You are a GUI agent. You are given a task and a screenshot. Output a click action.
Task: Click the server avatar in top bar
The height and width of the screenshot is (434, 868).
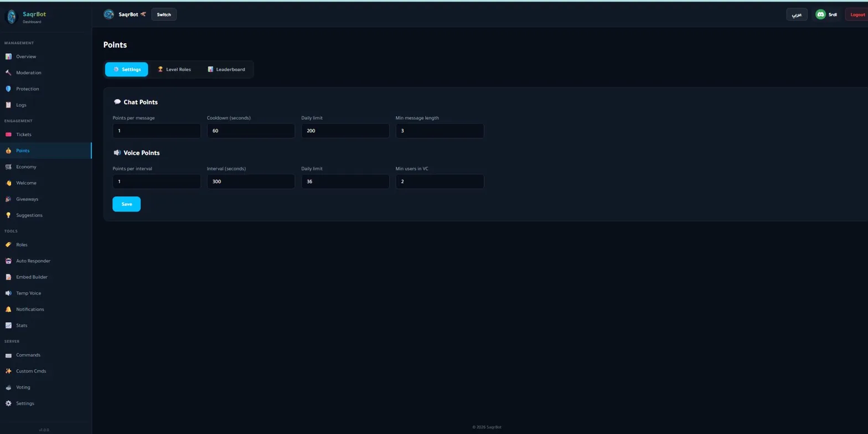point(109,14)
